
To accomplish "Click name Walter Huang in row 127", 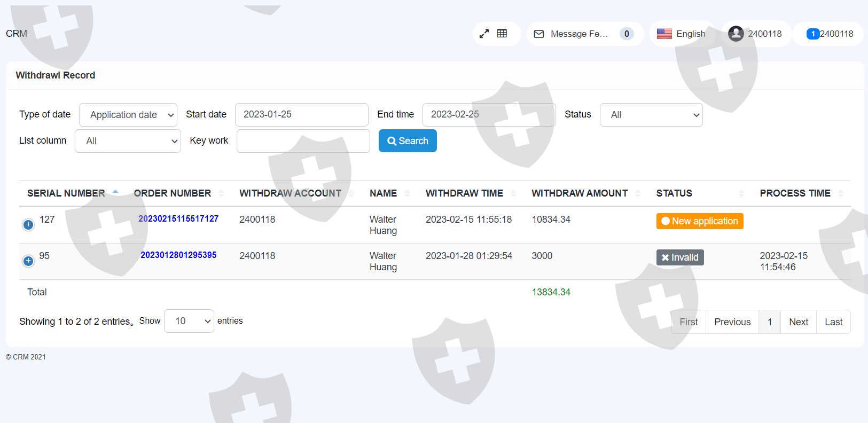I will click(x=383, y=225).
